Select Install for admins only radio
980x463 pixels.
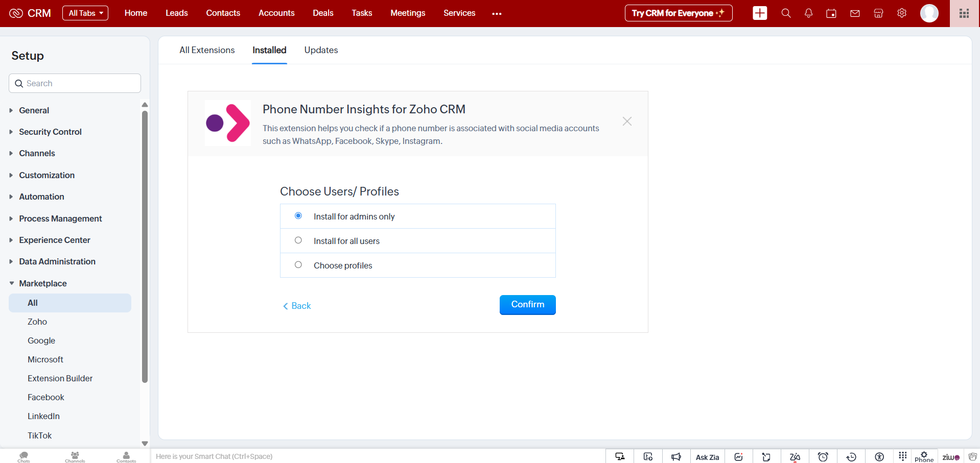pyautogui.click(x=298, y=216)
